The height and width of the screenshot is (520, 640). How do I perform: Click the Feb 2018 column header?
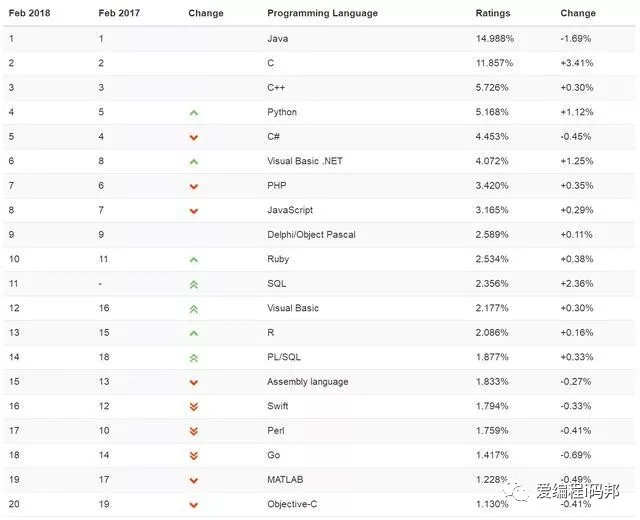pos(29,13)
